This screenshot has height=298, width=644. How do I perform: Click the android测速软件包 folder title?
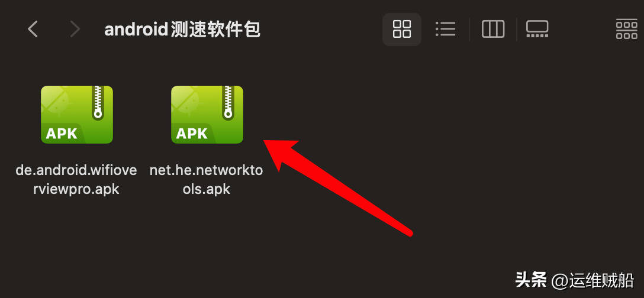tap(182, 30)
